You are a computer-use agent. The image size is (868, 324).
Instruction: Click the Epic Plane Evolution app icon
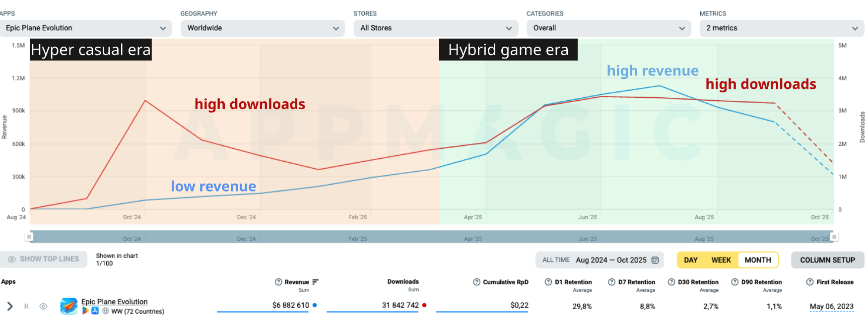(69, 306)
